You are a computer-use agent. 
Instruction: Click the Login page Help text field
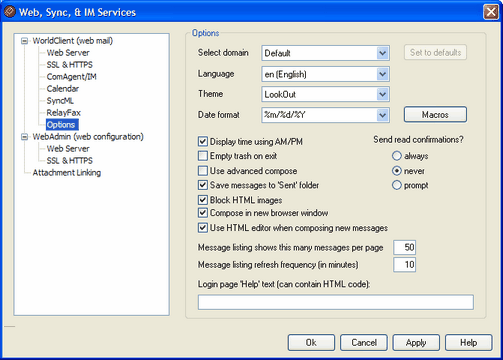[x=336, y=302]
